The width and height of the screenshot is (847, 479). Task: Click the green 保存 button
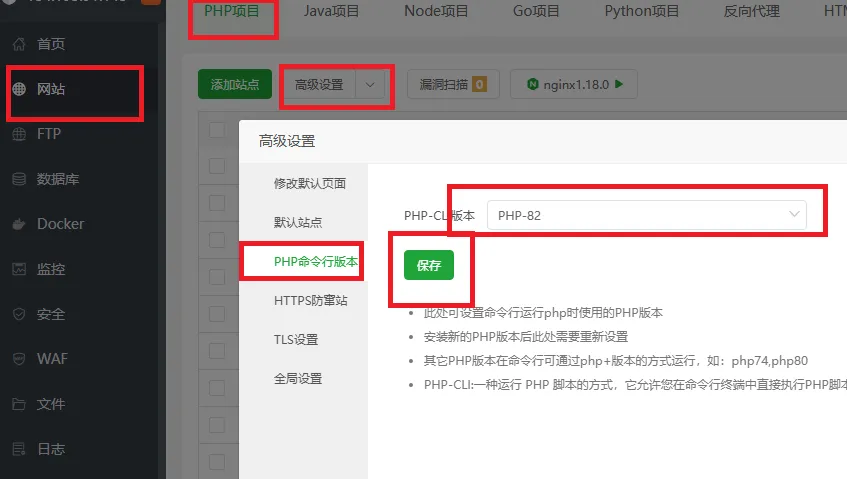click(429, 265)
